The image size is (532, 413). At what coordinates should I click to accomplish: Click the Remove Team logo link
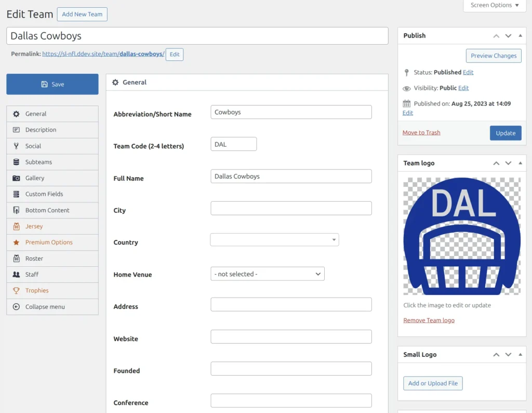[x=429, y=320]
